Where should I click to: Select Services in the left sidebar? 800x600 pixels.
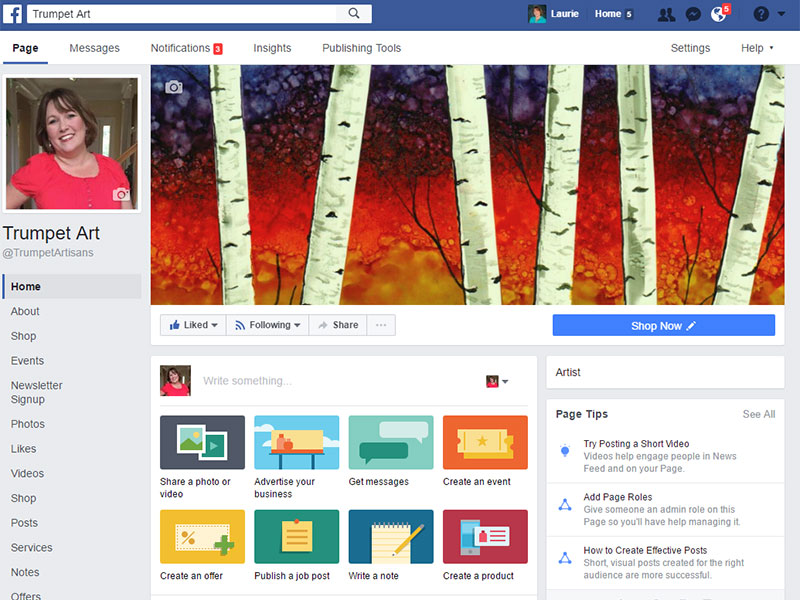(31, 547)
